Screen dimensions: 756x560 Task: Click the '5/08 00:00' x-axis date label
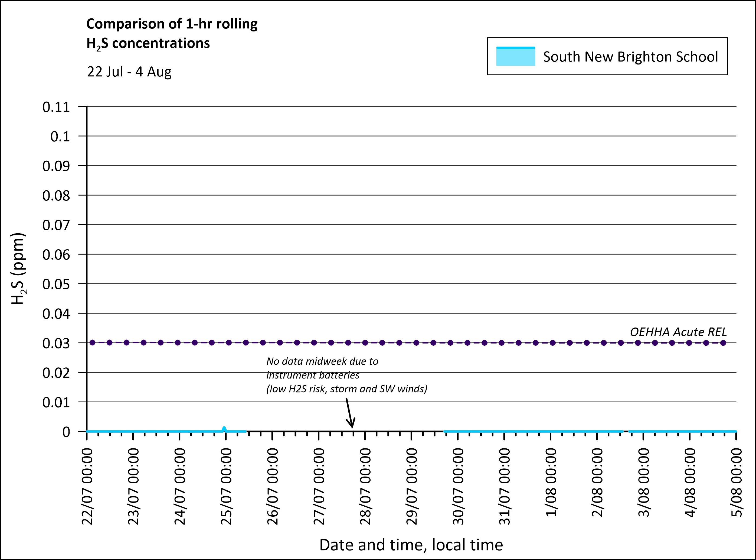tap(737, 482)
